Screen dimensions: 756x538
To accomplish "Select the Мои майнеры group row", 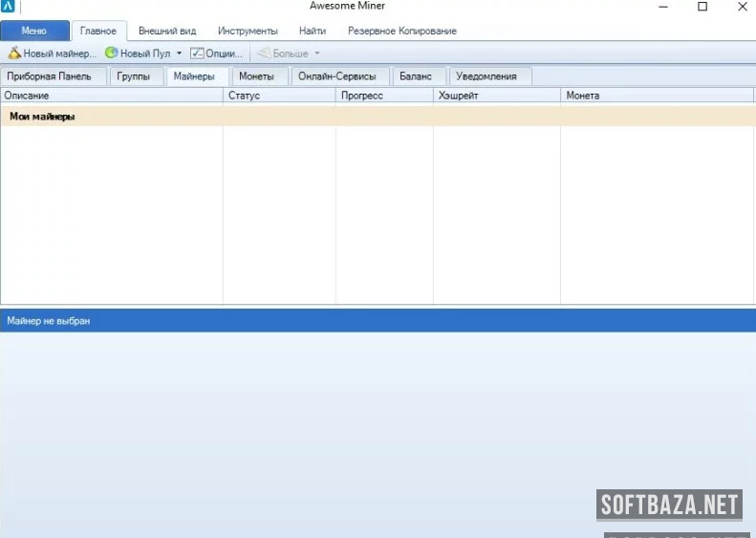I will pyautogui.click(x=43, y=117).
